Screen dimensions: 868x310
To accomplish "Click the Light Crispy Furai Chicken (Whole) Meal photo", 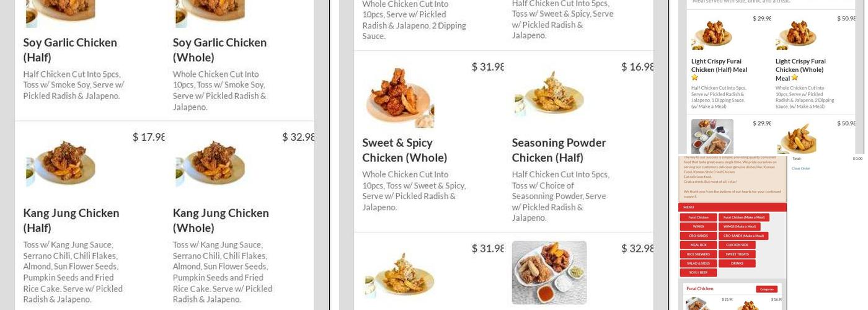I will coord(796,34).
